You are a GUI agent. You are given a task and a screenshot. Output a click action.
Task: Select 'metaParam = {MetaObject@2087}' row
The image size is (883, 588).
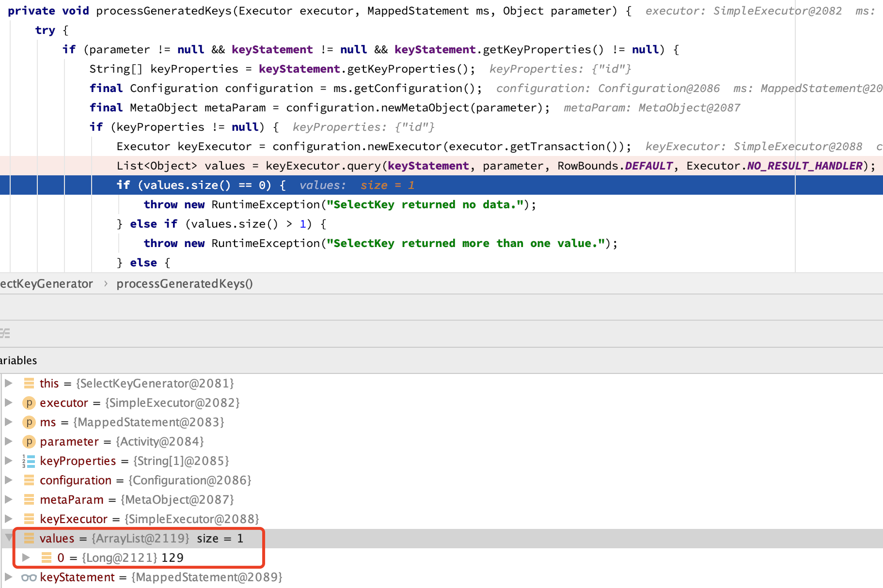(441, 499)
